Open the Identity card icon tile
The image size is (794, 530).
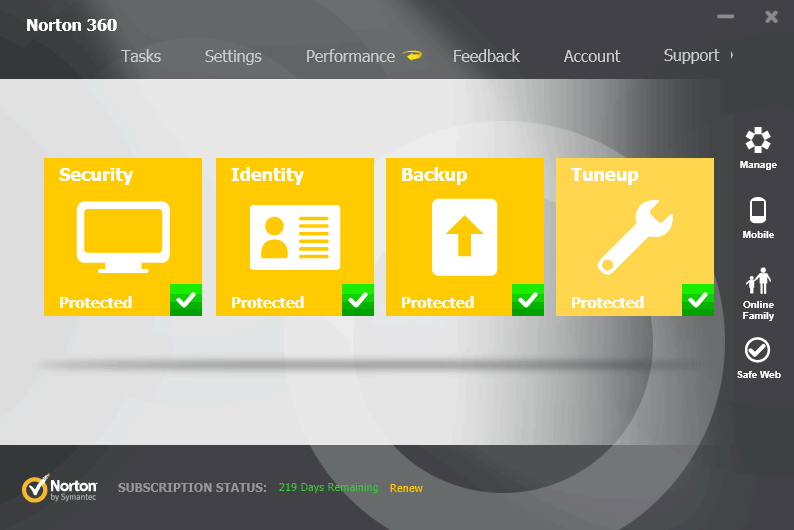(295, 237)
